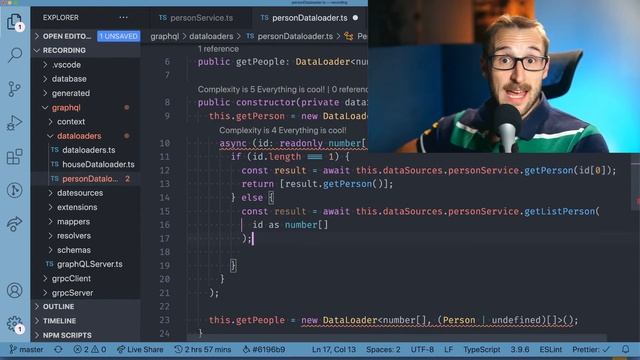Click graphql in the breadcrumb
Viewport: 640px width, 360px height.
164,36
